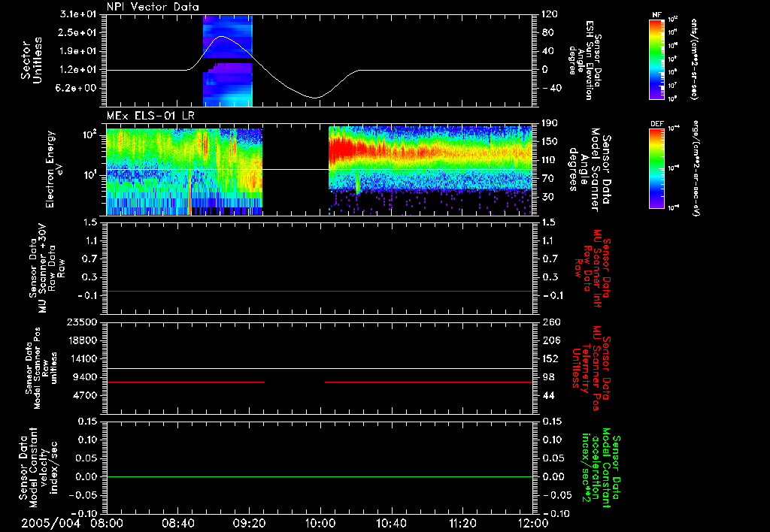Viewport: 770px width, 532px height.
Task: Click the red "MU Scanner Pos Telemetry Unitless" title
Action: point(592,368)
